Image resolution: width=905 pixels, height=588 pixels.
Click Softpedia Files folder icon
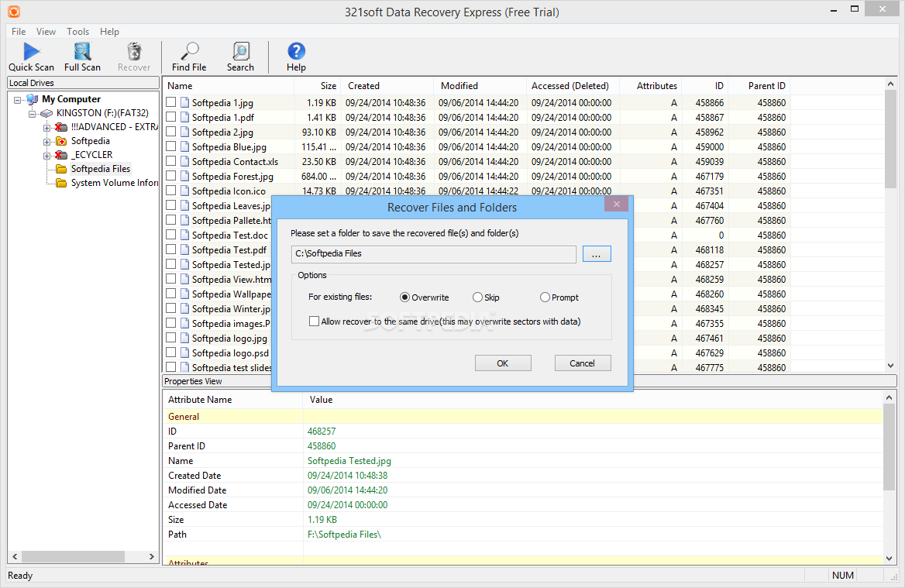click(x=61, y=169)
